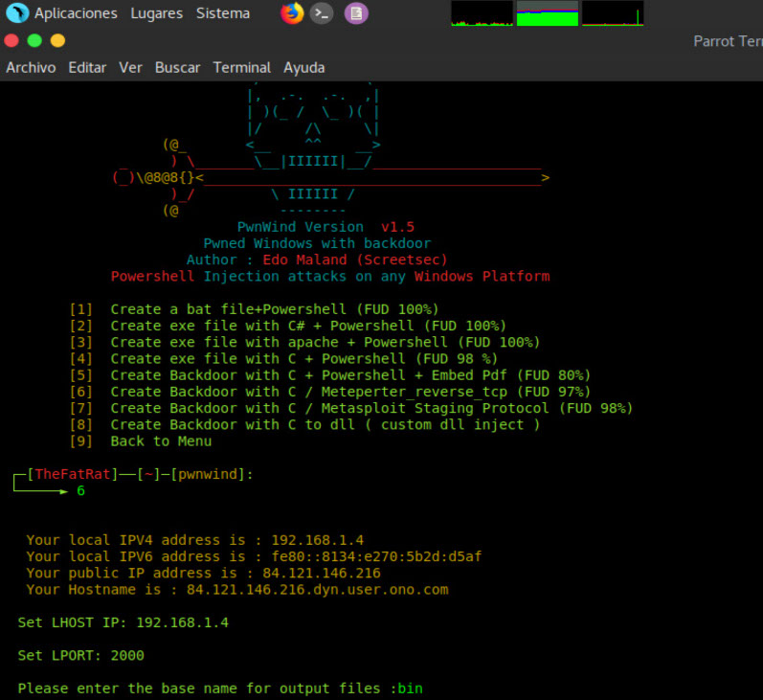Screen dimensions: 763x700
Task: Open the Archivo menu
Action: [x=31, y=68]
